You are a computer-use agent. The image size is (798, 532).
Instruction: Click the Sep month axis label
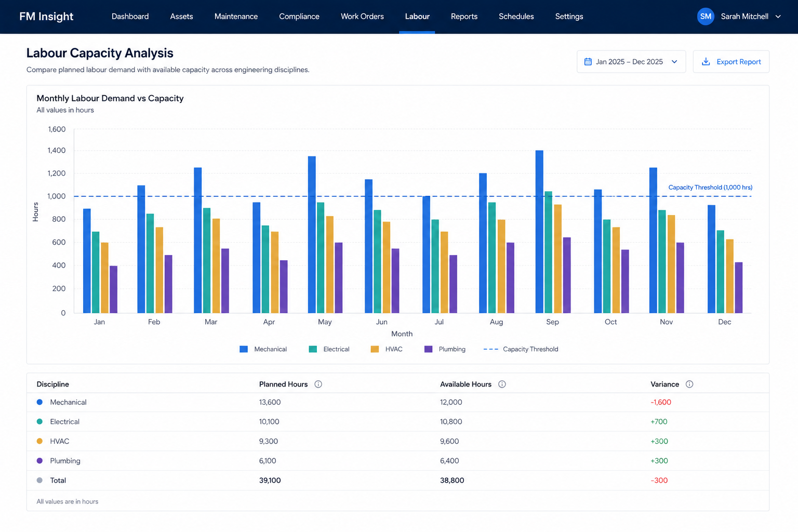[x=552, y=322]
